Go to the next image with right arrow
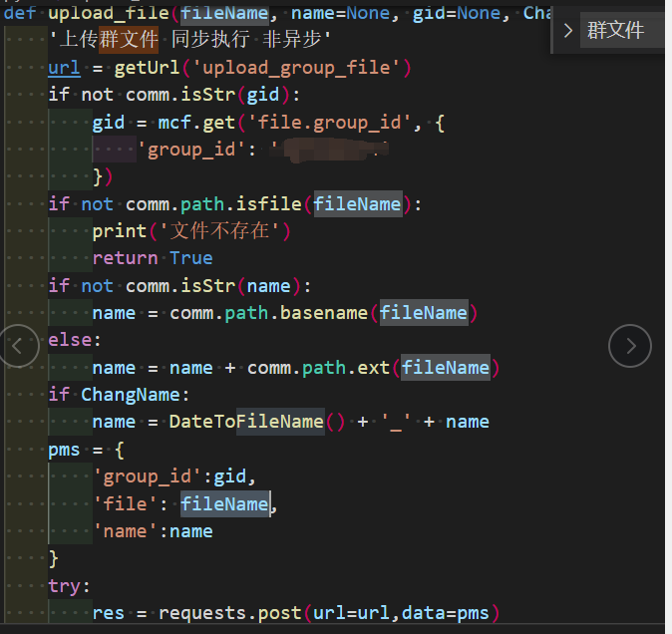Viewport: 672px width, 634px height. coord(629,346)
